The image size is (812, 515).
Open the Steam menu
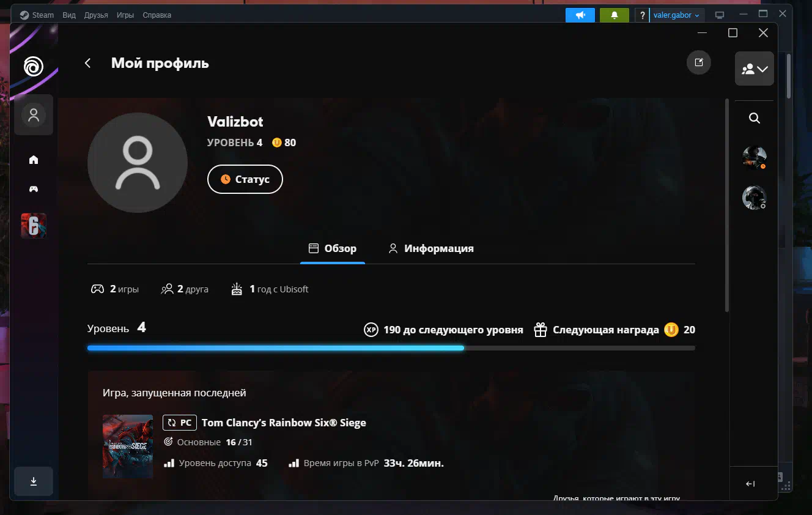coord(37,15)
